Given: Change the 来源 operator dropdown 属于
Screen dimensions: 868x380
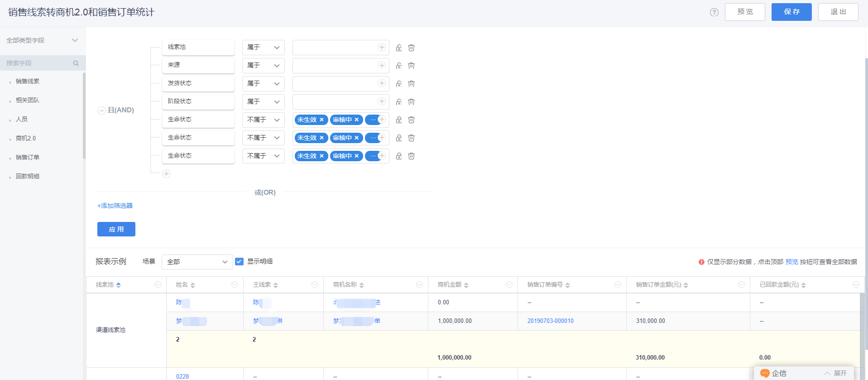Looking at the screenshot, I should (264, 66).
